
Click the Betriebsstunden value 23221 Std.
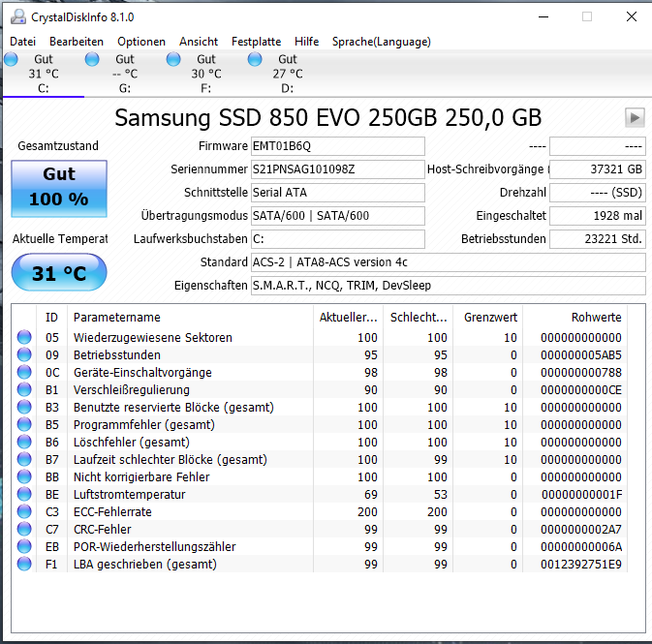click(598, 239)
